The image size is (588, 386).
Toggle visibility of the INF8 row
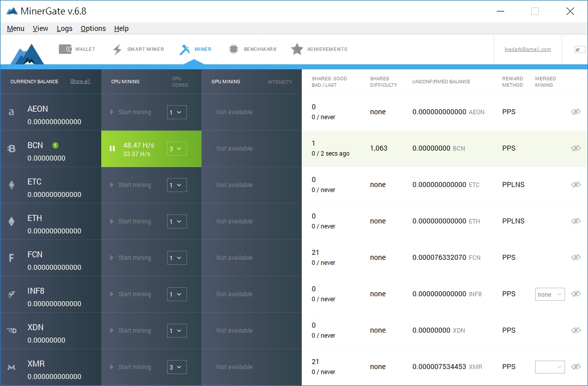point(576,294)
